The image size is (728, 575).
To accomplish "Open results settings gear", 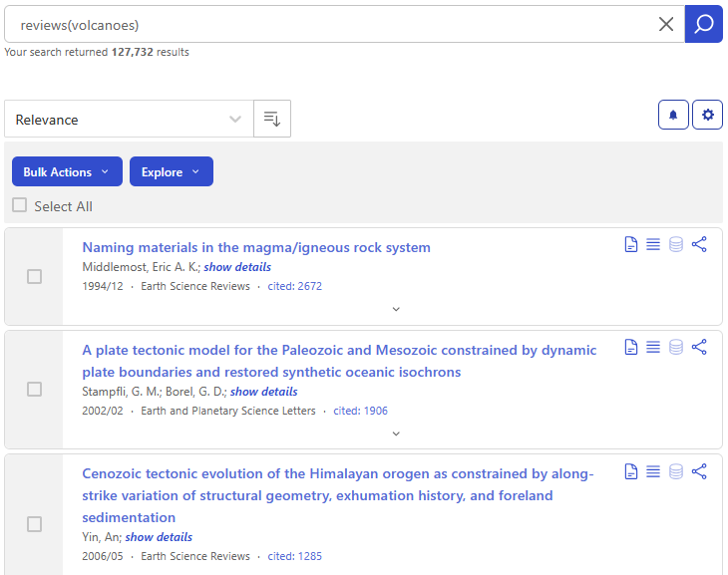I will pyautogui.click(x=708, y=115).
